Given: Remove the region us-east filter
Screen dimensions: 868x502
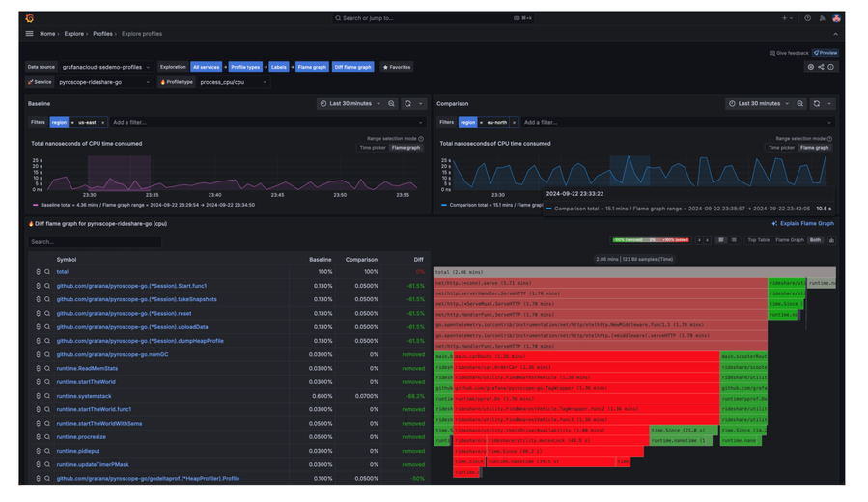Looking at the screenshot, I should click(102, 123).
